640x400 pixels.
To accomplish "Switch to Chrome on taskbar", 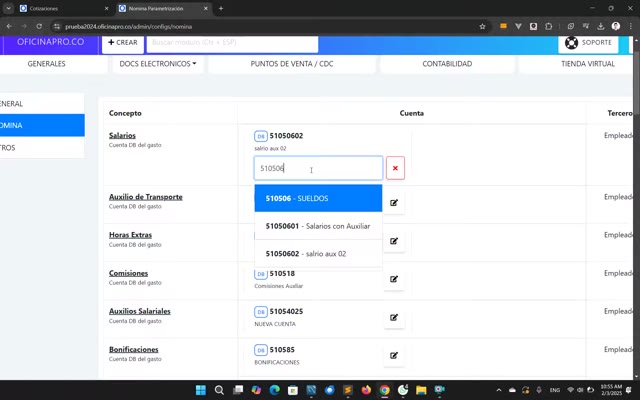I will [384, 390].
